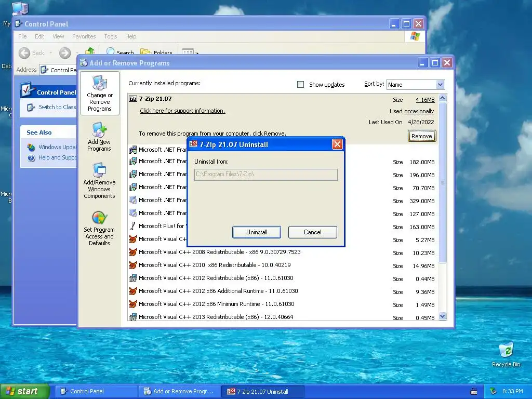Open the Recycle Bin desktop icon

click(506, 351)
